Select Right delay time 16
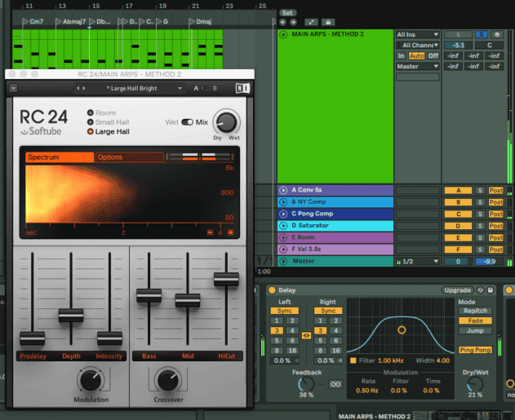 point(335,351)
